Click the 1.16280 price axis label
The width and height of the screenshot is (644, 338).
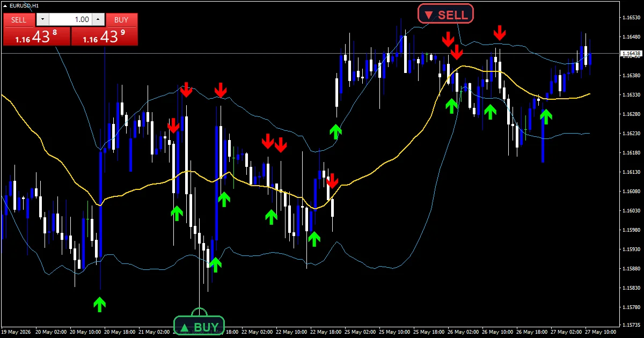(631, 114)
